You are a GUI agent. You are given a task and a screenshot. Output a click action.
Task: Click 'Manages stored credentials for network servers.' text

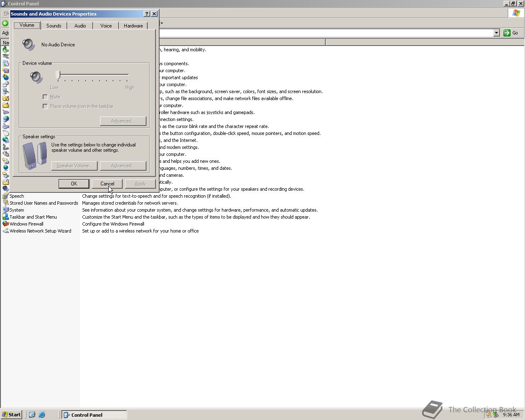pyautogui.click(x=130, y=203)
